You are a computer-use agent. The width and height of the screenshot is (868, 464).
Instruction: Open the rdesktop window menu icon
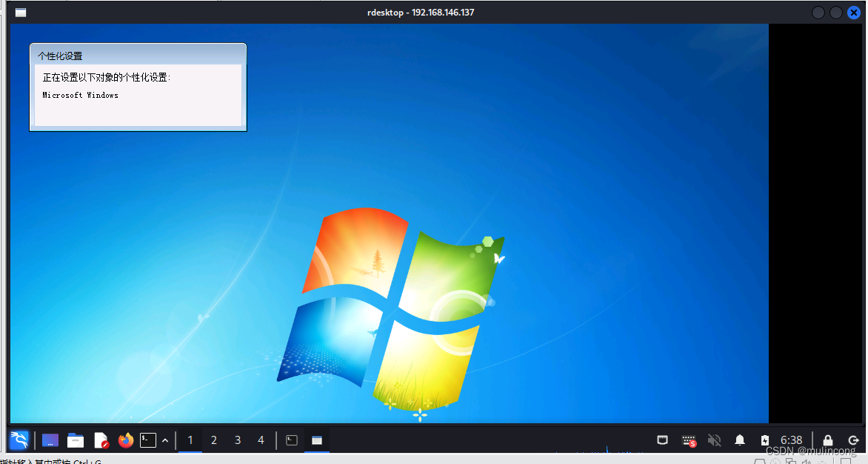click(21, 12)
